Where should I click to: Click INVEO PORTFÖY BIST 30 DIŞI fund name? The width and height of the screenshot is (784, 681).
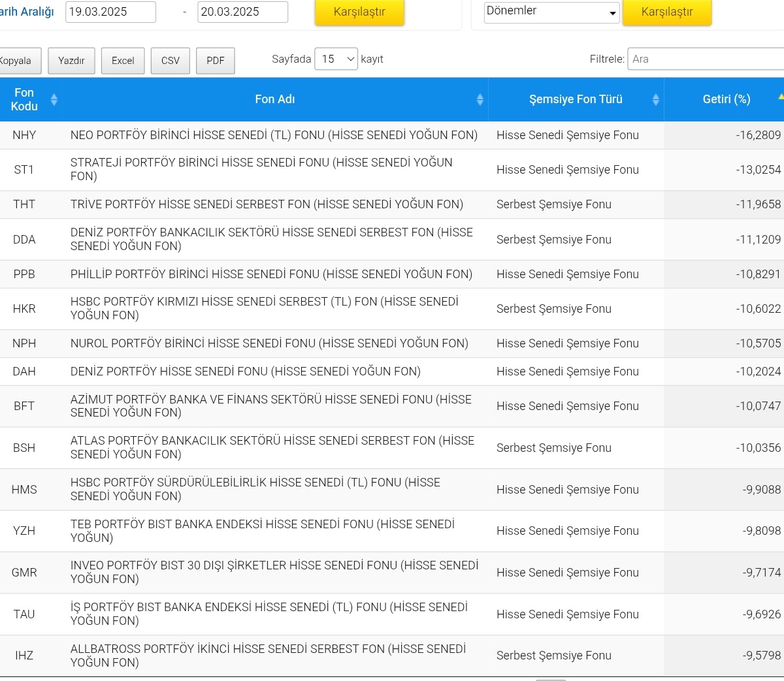[274, 572]
